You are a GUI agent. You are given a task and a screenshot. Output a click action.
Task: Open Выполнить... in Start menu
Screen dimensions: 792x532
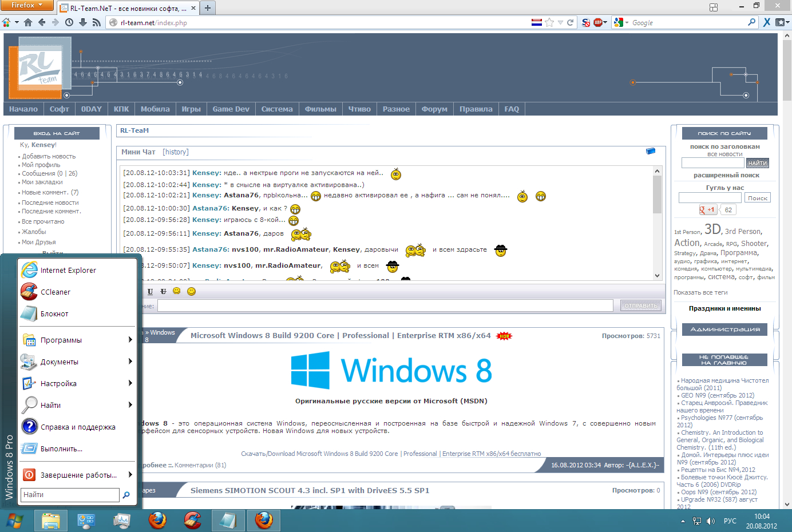pos(78,448)
